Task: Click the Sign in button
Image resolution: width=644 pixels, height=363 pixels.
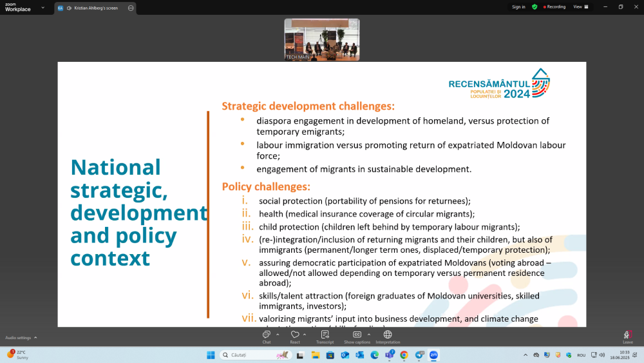Action: (x=518, y=7)
